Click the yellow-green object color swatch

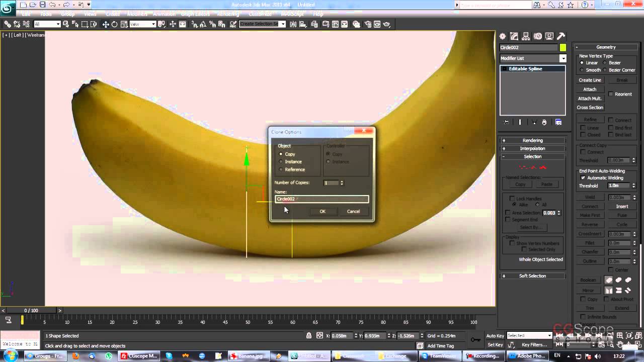click(x=562, y=48)
